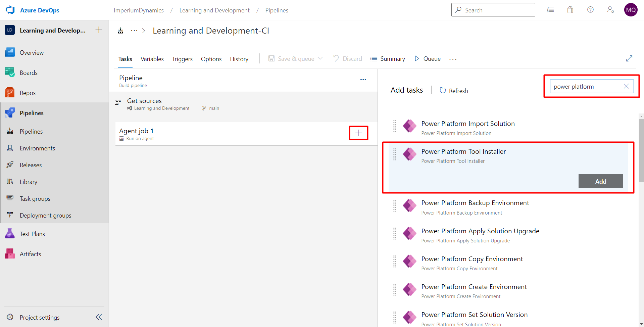Image resolution: width=644 pixels, height=327 pixels.
Task: Open the MQ user avatar menu
Action: click(x=631, y=9)
